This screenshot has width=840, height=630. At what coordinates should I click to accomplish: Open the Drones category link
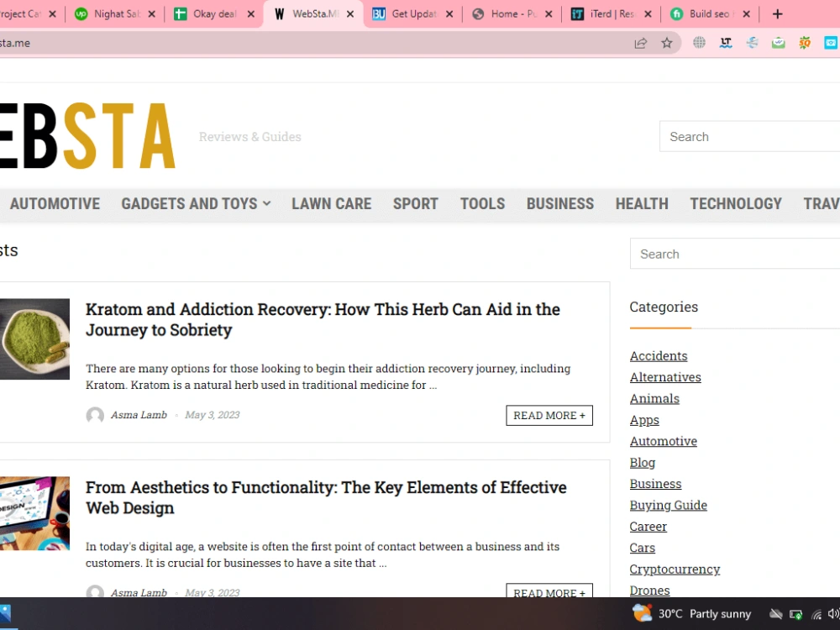650,591
